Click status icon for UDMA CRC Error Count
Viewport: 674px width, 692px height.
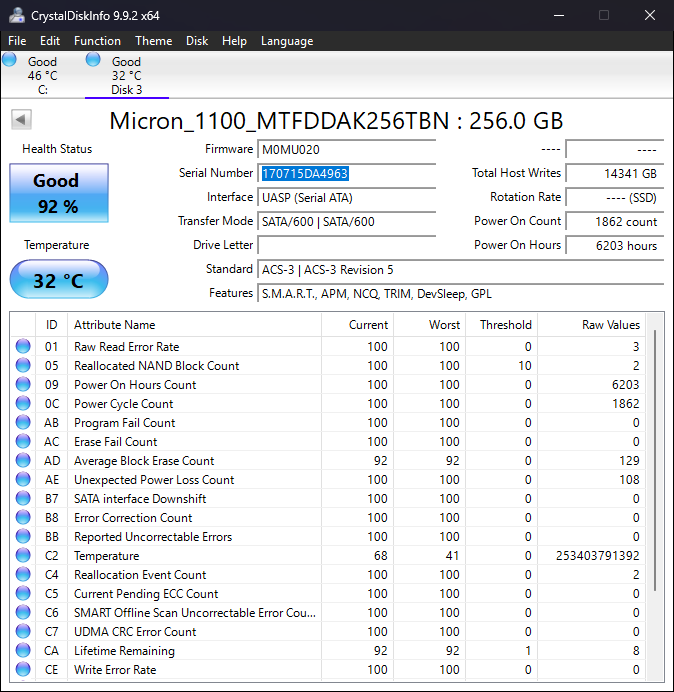click(23, 631)
